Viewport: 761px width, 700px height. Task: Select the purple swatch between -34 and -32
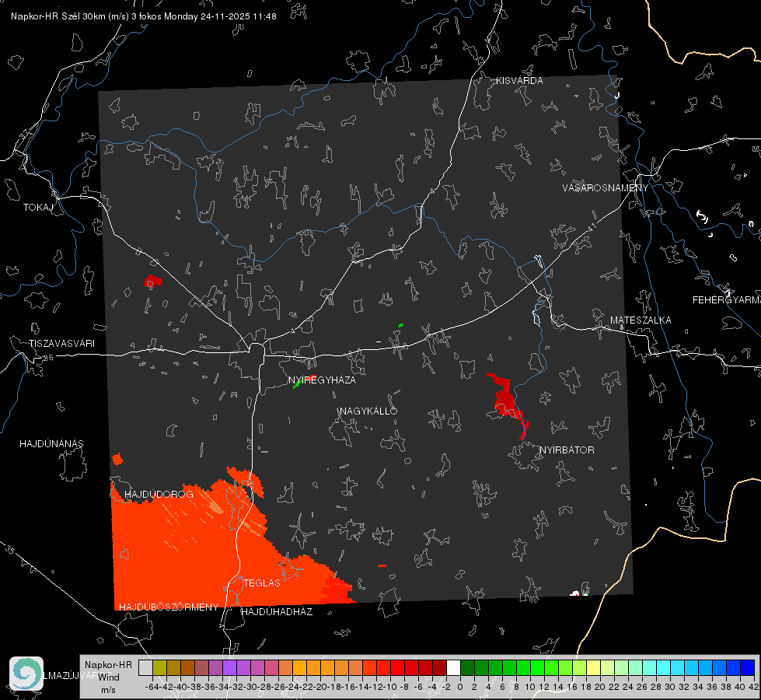click(229, 667)
